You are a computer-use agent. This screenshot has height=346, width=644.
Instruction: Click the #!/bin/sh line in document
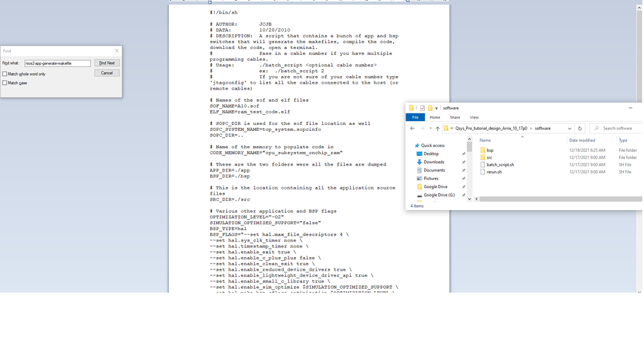tap(224, 13)
